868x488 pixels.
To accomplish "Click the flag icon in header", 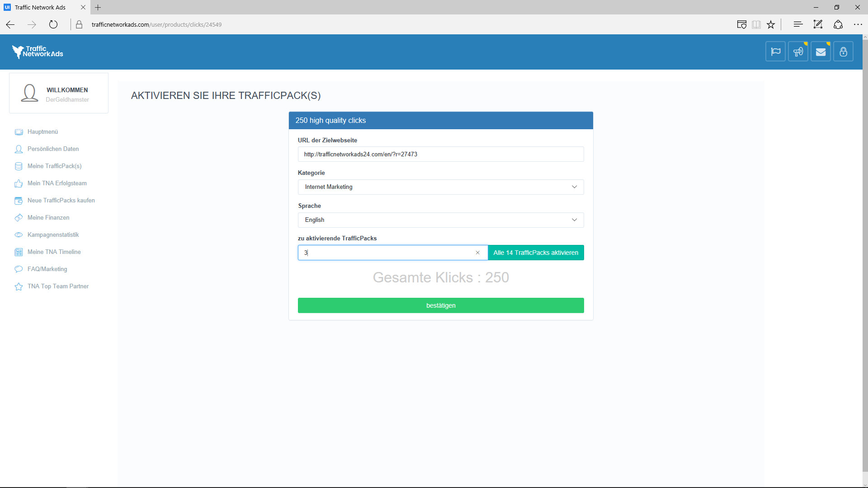I will pos(775,52).
